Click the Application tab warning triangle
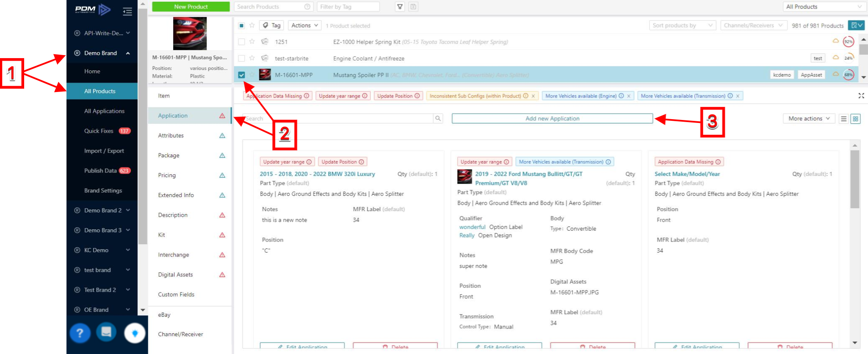This screenshot has width=868, height=354. [222, 116]
